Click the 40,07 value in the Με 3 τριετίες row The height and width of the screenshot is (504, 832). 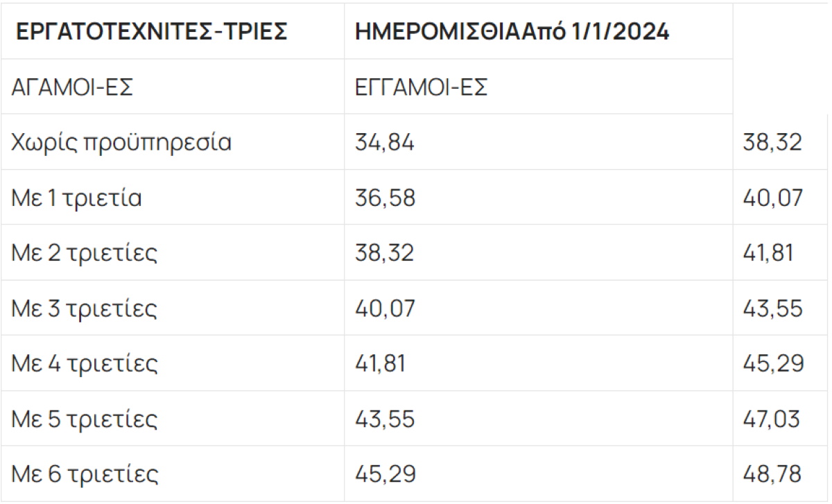point(385,309)
